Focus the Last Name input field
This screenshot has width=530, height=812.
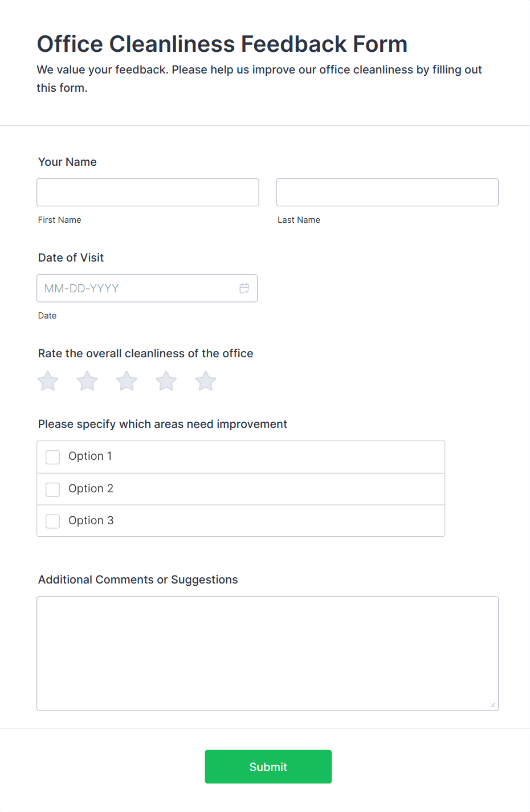(x=387, y=192)
